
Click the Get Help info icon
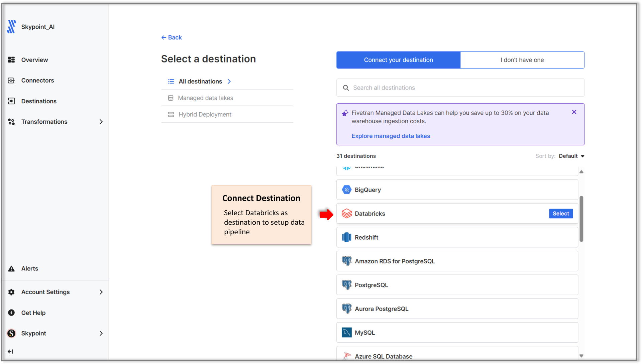pos(11,313)
